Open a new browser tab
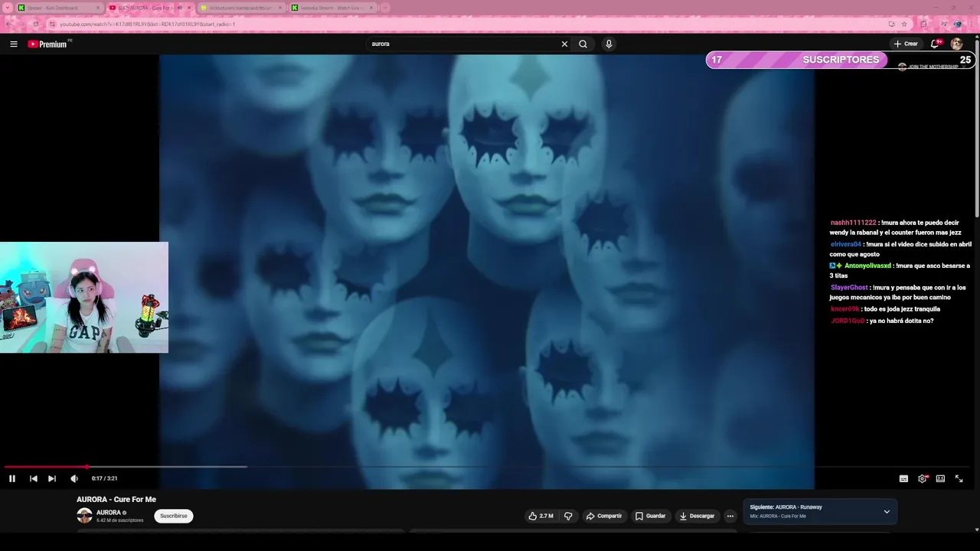 [x=384, y=8]
